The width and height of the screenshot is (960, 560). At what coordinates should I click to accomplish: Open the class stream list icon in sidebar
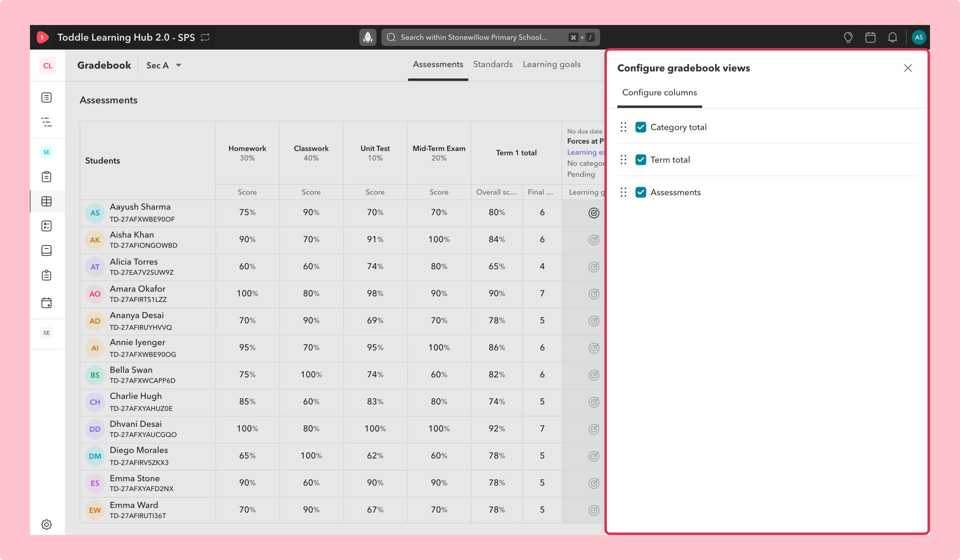[x=46, y=97]
